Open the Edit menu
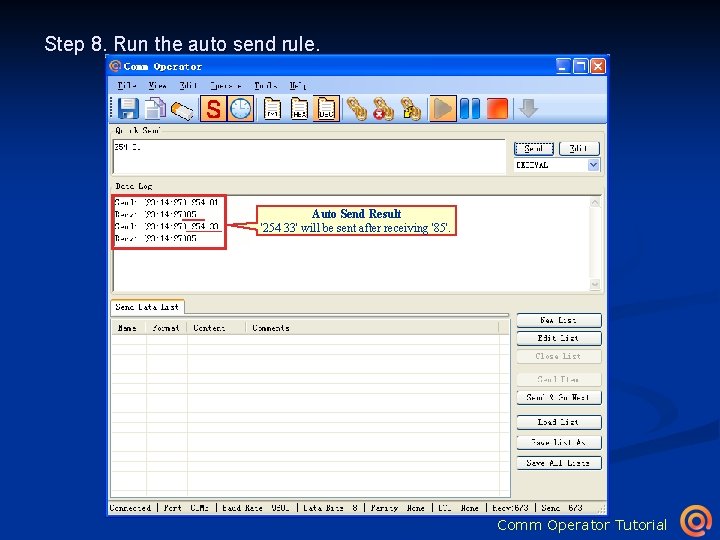The image size is (720, 540). click(x=188, y=85)
